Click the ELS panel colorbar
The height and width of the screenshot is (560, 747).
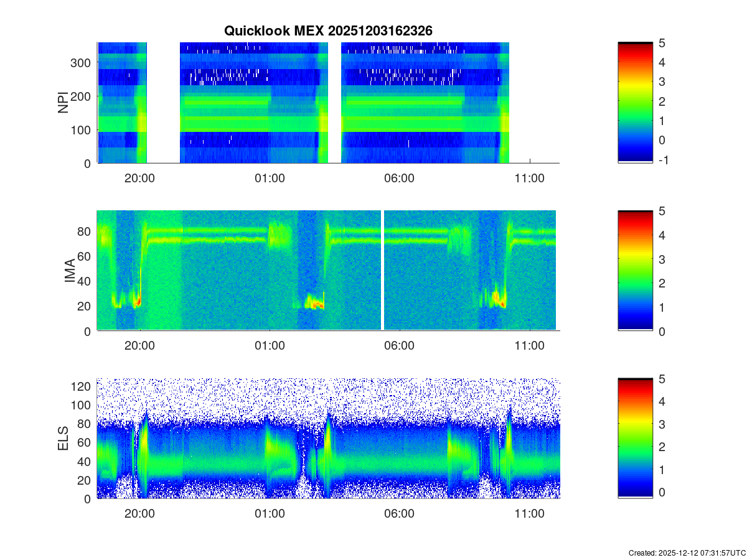tap(635, 439)
